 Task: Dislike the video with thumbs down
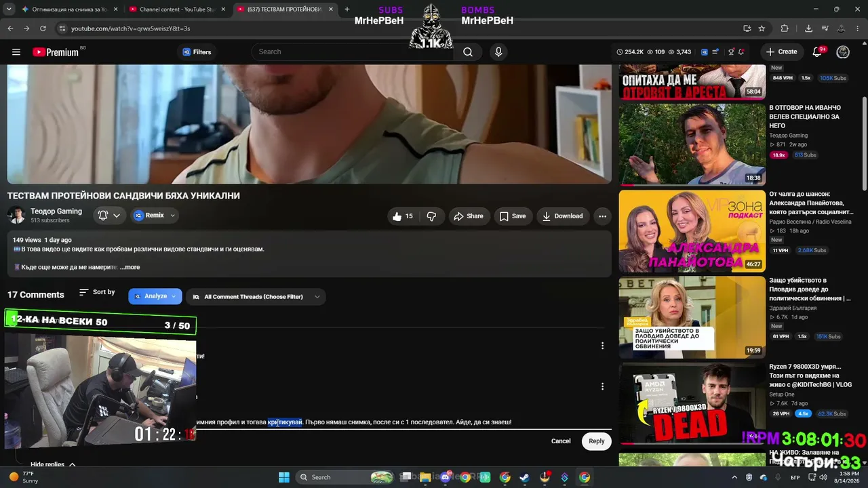[431, 216]
